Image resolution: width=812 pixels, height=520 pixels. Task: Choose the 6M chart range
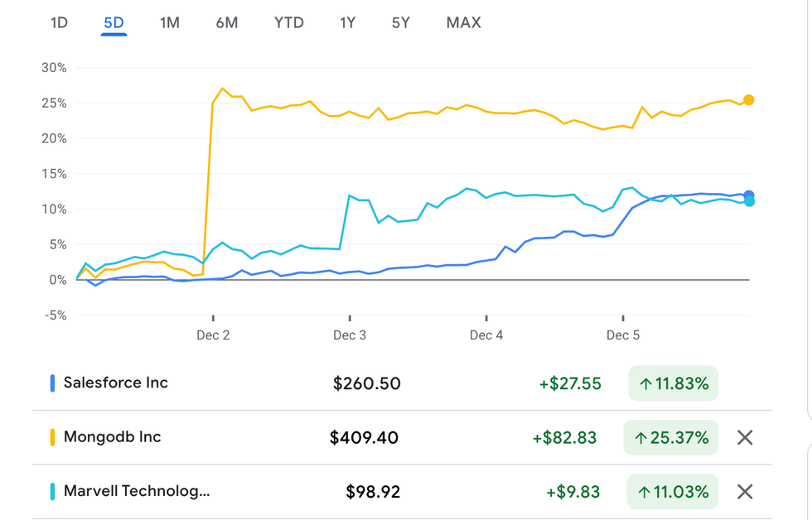pos(226,23)
